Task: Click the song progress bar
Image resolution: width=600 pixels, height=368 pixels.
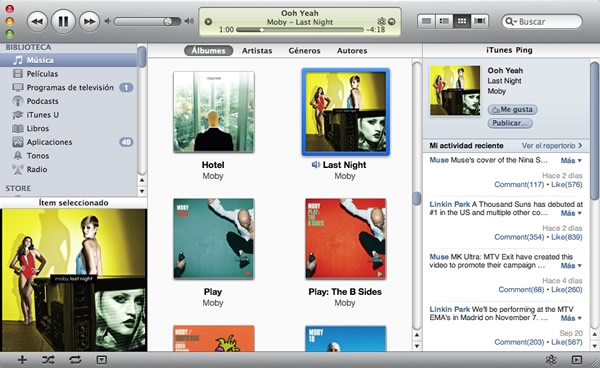Action: (300, 29)
